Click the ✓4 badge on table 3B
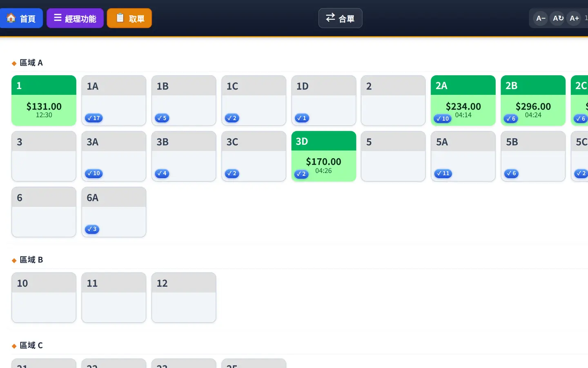The width and height of the screenshot is (588, 368). 162,173
